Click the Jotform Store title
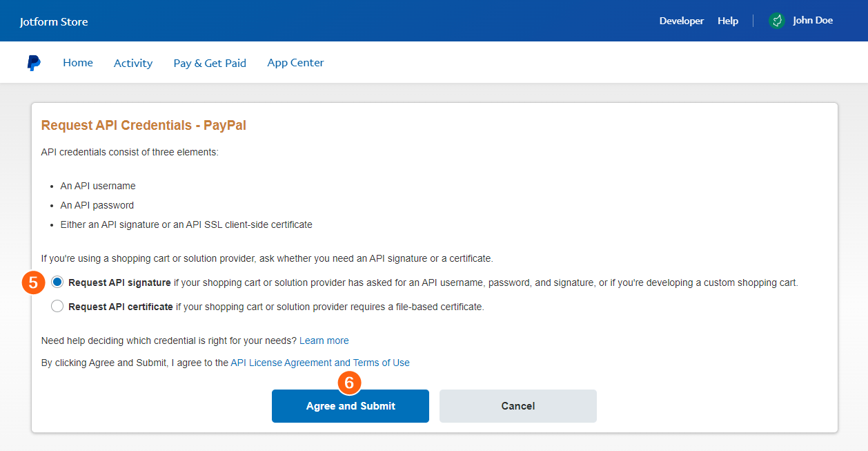 tap(54, 21)
